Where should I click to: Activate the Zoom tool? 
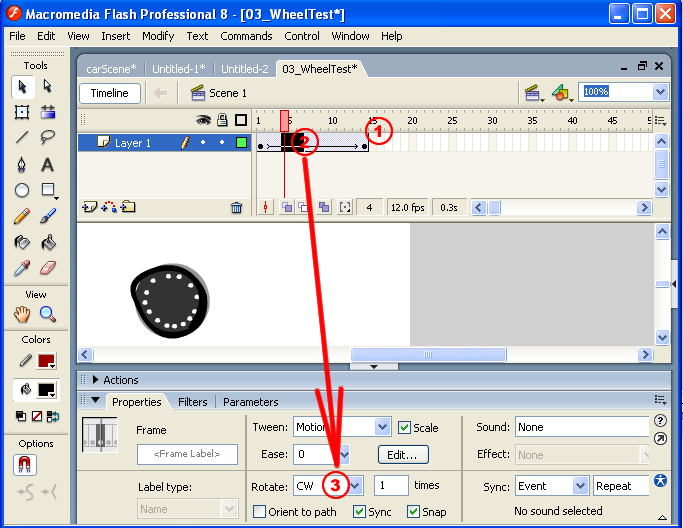pyautogui.click(x=47, y=314)
